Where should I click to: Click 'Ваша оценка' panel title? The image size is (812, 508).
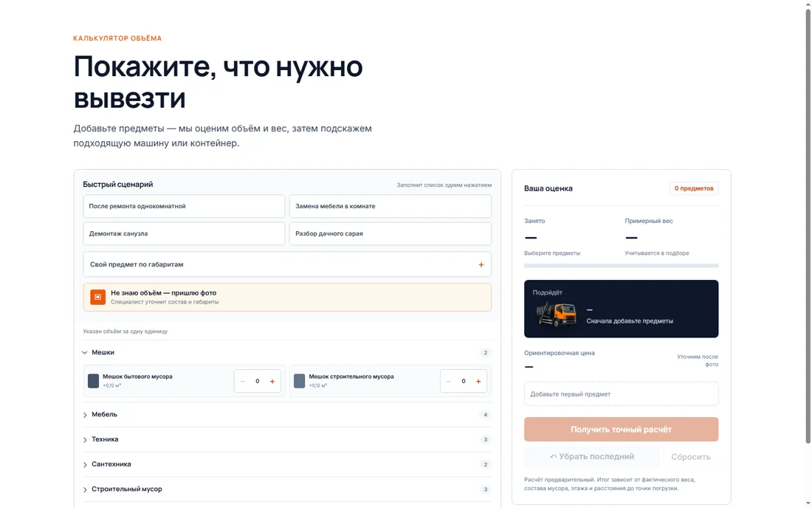point(548,188)
